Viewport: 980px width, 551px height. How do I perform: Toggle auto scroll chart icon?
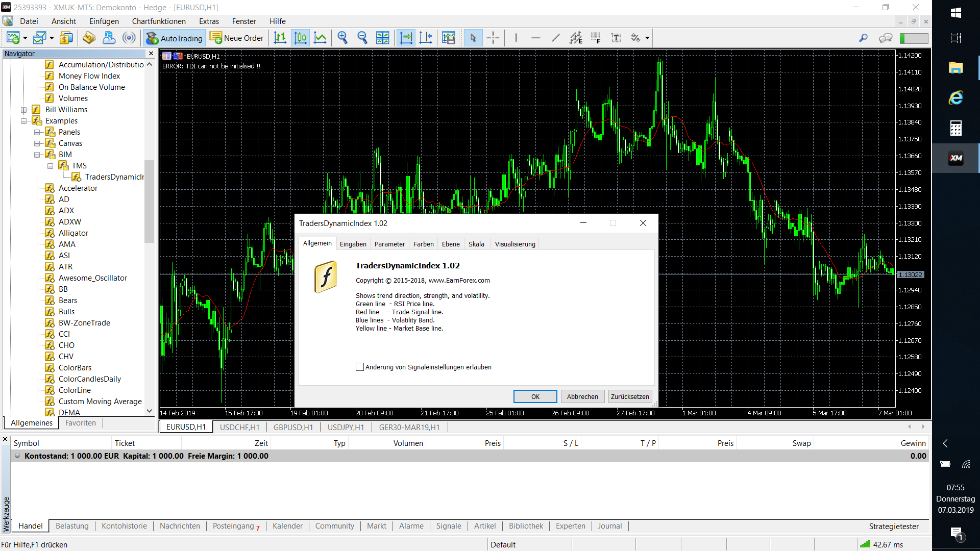tap(406, 38)
